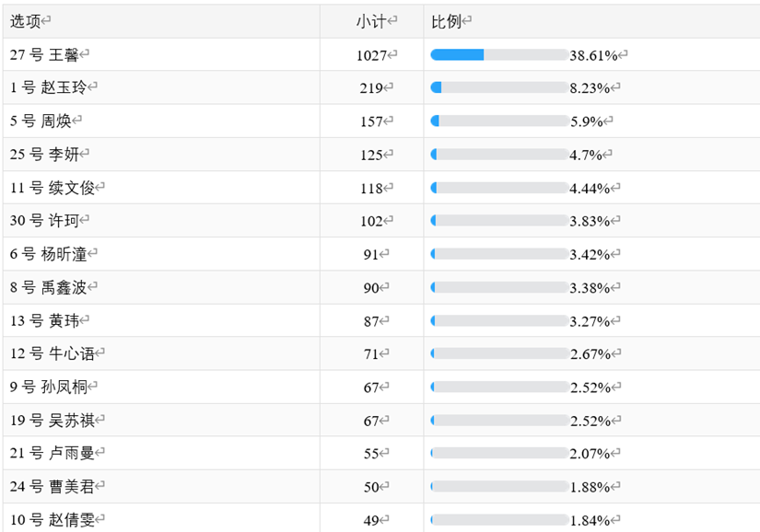
Task: Click the 118 count for 续文俊
Action: click(373, 189)
